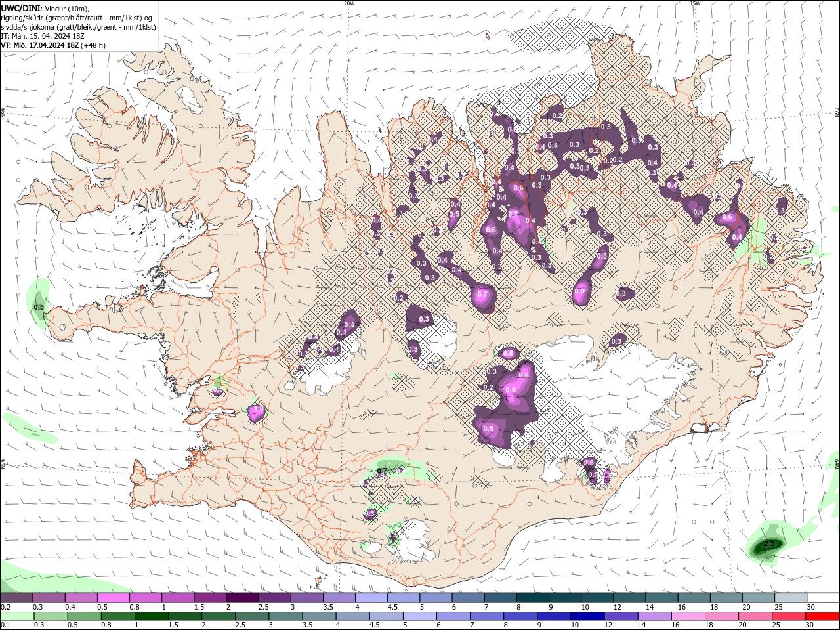Select the dark teal 8 mm snow swatch
840x630 pixels.
coord(532,598)
